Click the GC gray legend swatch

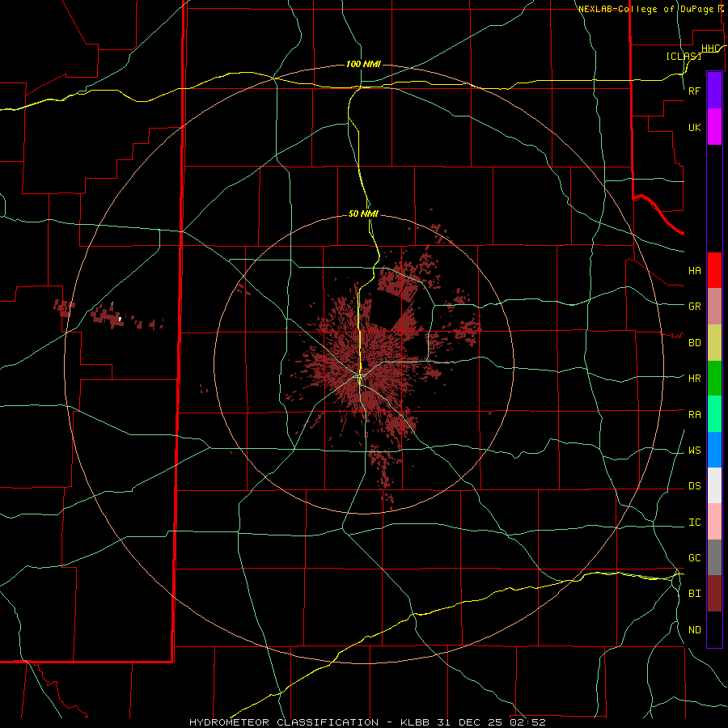pos(714,557)
